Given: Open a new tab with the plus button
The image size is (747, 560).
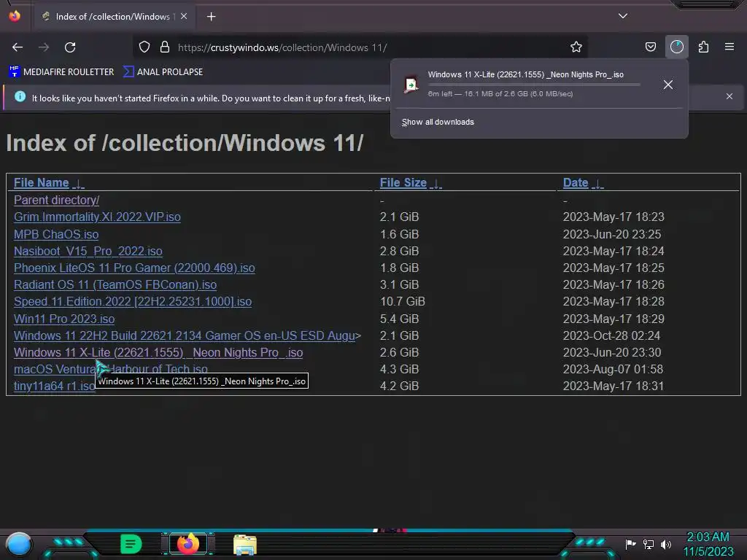Looking at the screenshot, I should (x=211, y=17).
